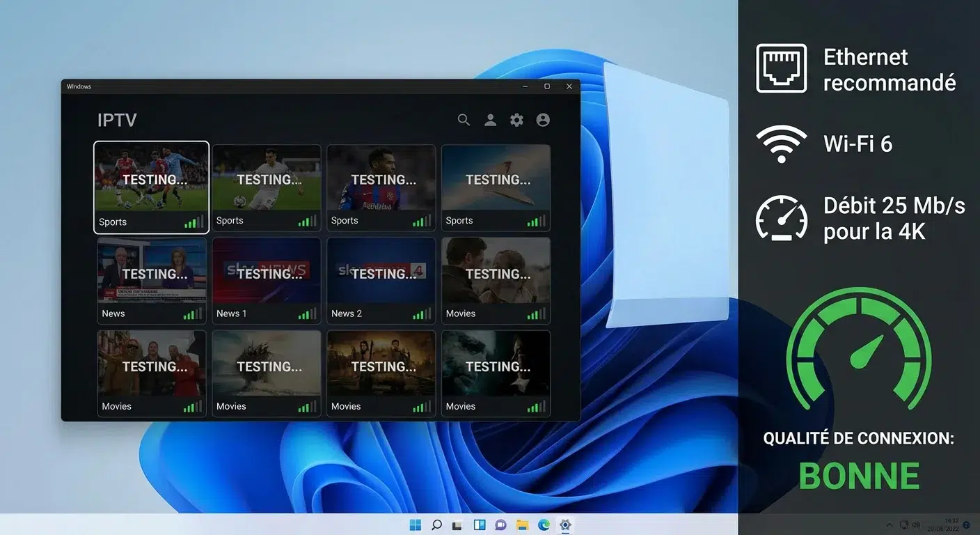Open the News 2 channel tile
Screen dimensions: 980x535
click(381, 280)
